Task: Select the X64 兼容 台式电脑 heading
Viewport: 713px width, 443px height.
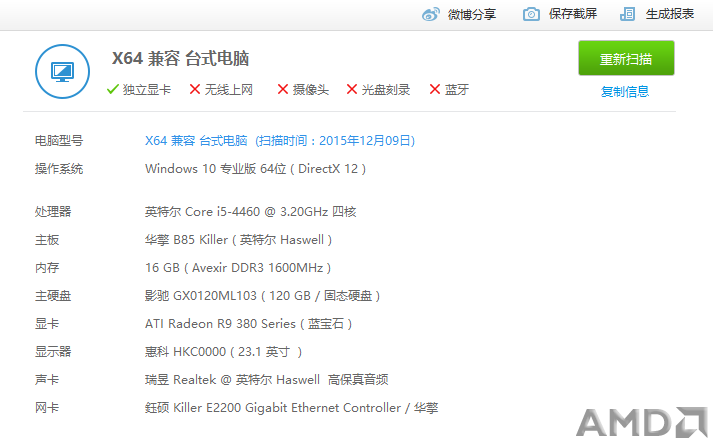Action: (181, 59)
